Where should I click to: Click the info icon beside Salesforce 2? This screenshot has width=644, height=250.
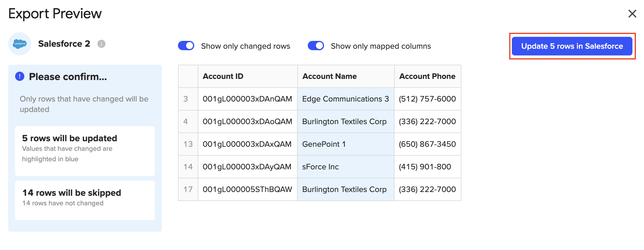point(101,44)
